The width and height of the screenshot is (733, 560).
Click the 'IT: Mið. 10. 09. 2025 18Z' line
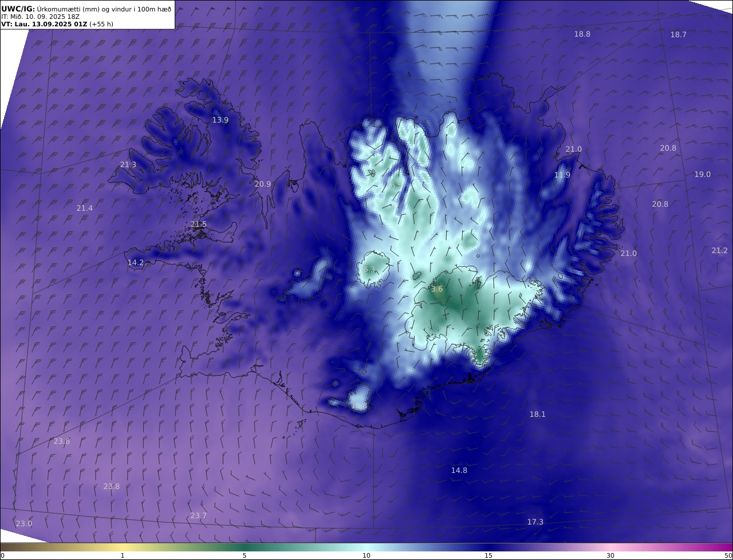[x=40, y=17]
